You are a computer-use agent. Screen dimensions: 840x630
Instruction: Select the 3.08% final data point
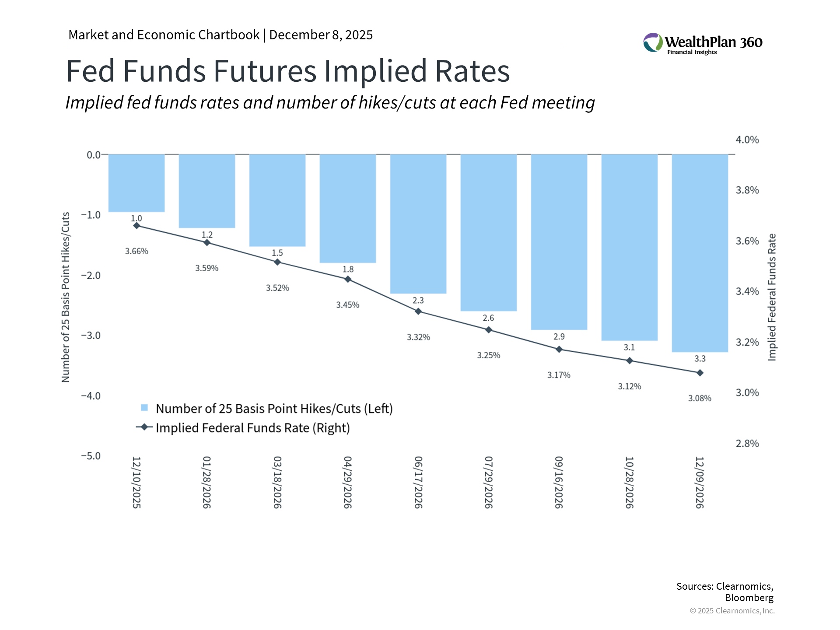pos(700,373)
